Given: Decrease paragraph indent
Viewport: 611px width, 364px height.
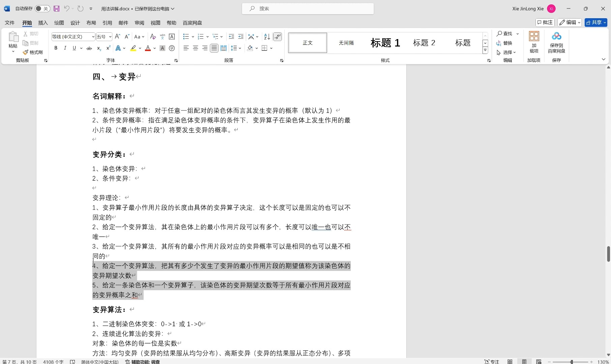Looking at the screenshot, I should [231, 36].
